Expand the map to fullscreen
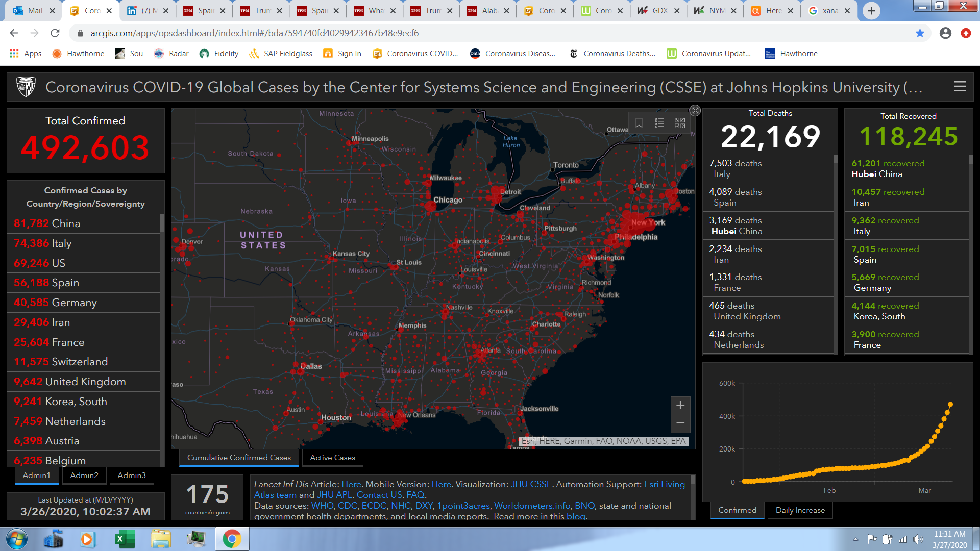The height and width of the screenshot is (551, 980). click(695, 110)
